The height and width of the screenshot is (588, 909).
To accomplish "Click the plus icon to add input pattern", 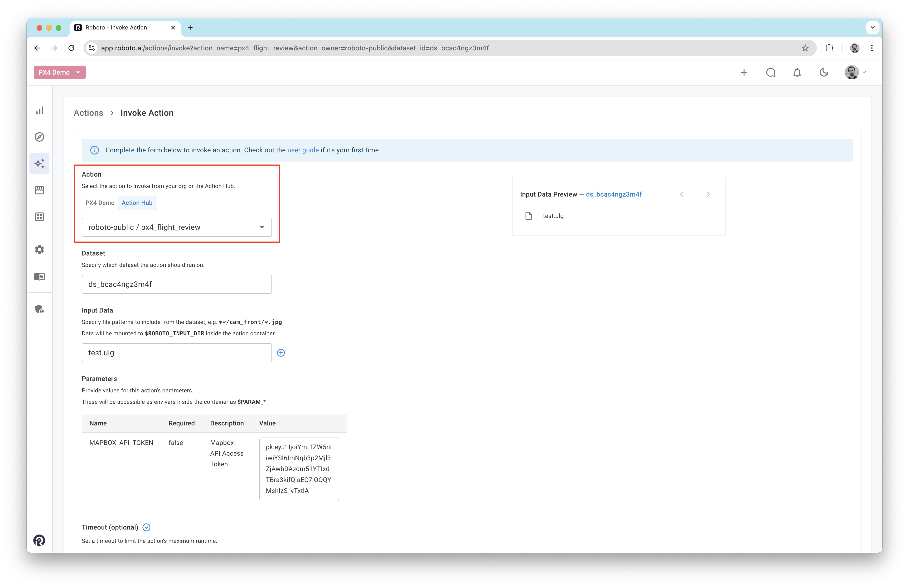I will (281, 353).
